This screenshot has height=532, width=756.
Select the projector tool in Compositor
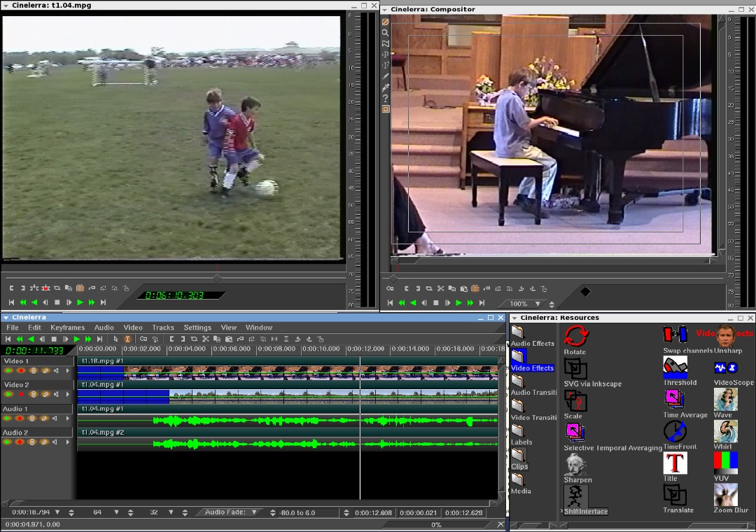pos(385,65)
